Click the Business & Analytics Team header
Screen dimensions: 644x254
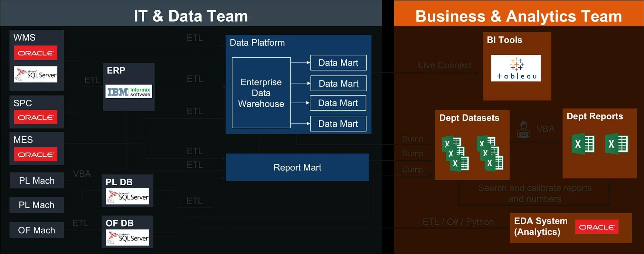(x=519, y=16)
